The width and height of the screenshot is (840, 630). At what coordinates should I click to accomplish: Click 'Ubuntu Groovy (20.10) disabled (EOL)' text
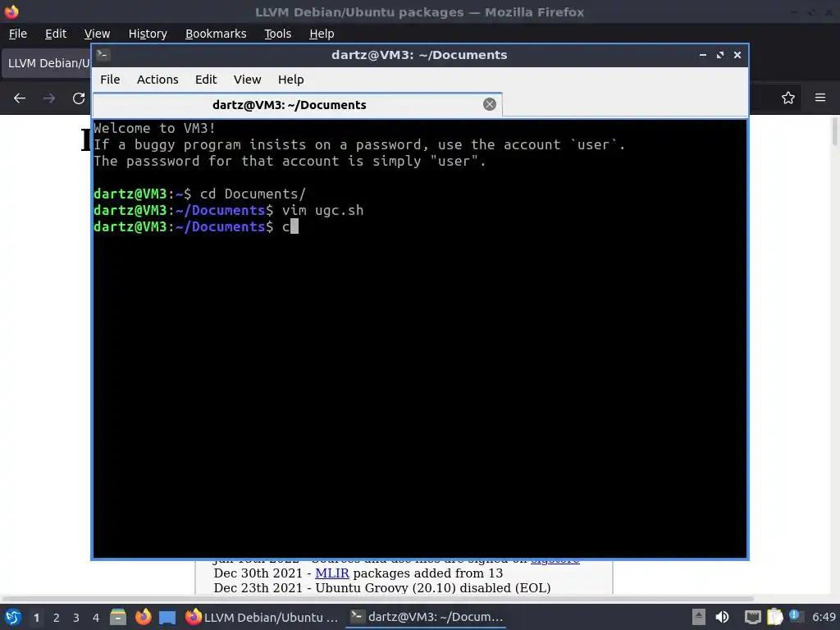click(x=433, y=588)
